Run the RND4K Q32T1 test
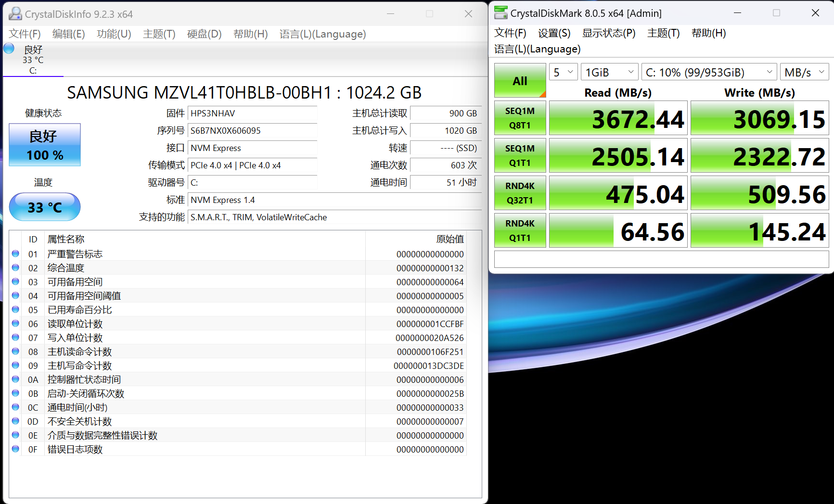This screenshot has height=504, width=834. (x=520, y=193)
